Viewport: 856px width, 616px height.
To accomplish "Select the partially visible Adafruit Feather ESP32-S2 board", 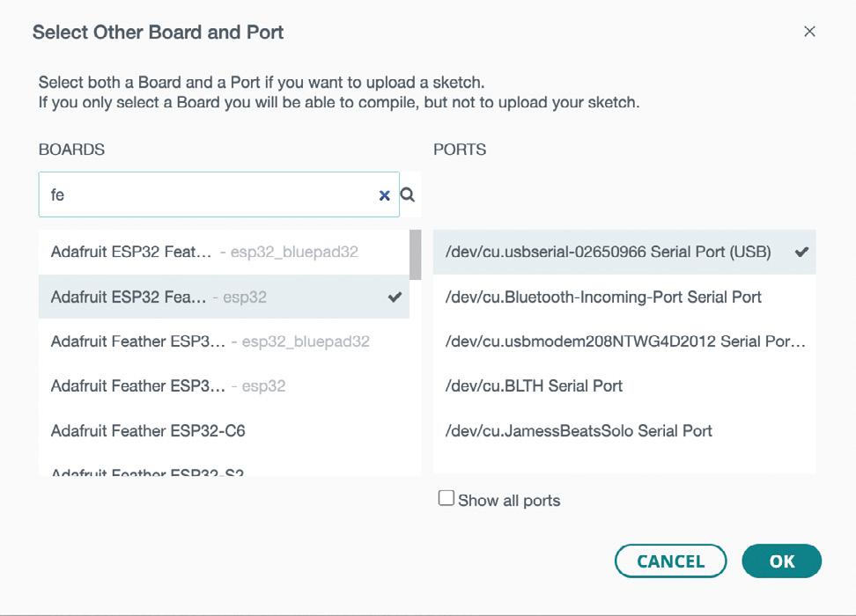I will point(148,471).
